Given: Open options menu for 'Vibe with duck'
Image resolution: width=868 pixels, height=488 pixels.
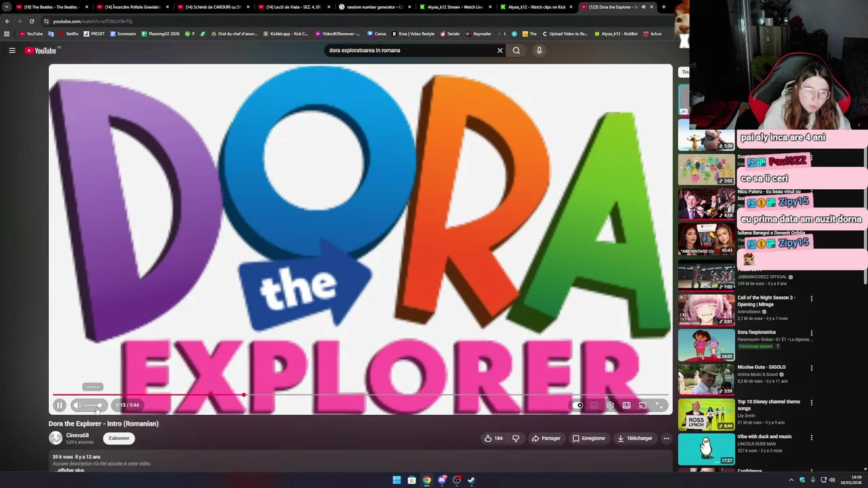Looking at the screenshot, I should tap(811, 438).
